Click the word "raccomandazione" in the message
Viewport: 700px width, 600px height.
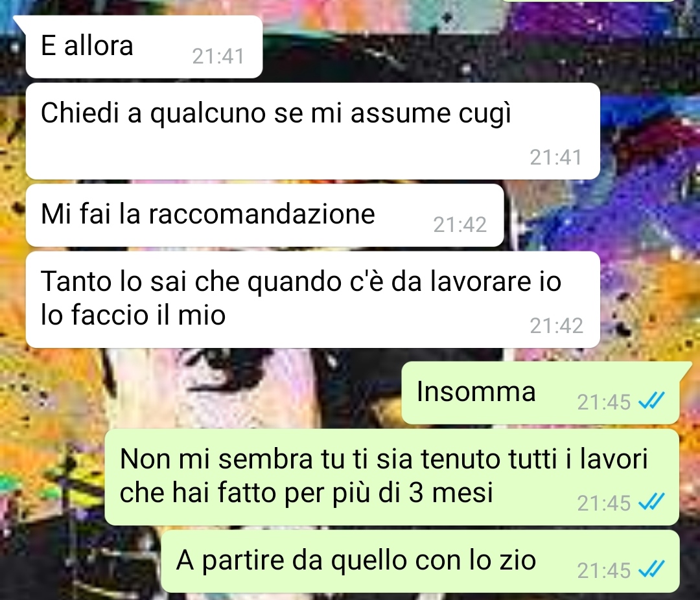(x=262, y=214)
